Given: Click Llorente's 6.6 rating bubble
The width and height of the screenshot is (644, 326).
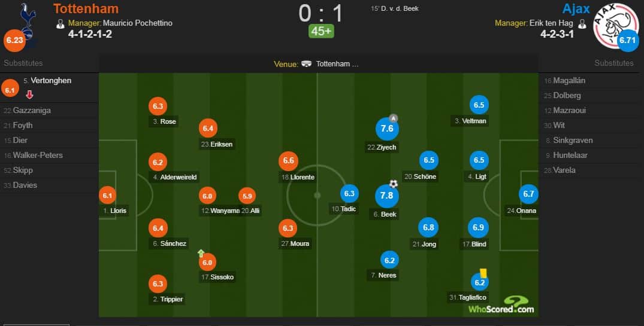Looking at the screenshot, I should pyautogui.click(x=288, y=161).
